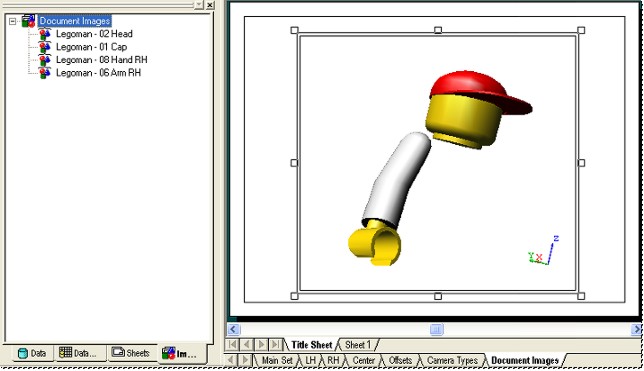
Task: Click the Document Images root folder icon
Action: [x=28, y=21]
